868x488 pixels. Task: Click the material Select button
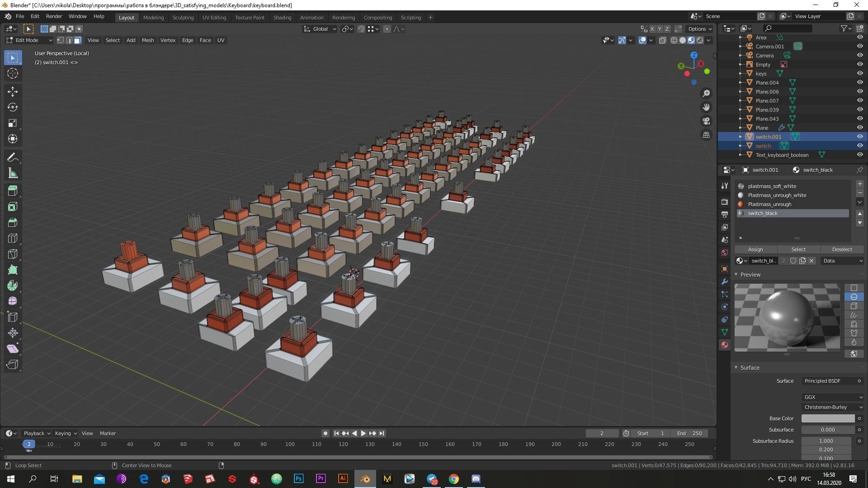pyautogui.click(x=798, y=249)
